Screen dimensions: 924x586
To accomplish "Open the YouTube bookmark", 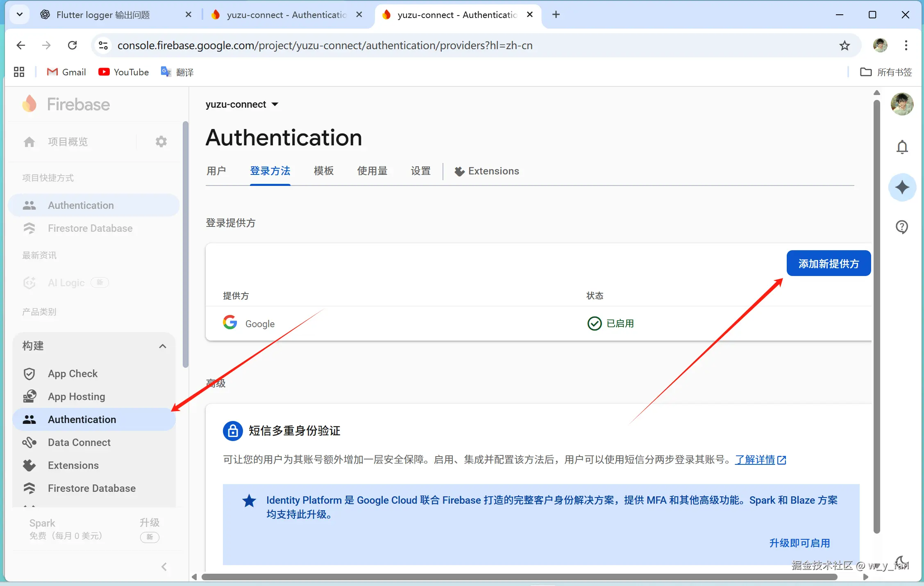I will pyautogui.click(x=123, y=72).
